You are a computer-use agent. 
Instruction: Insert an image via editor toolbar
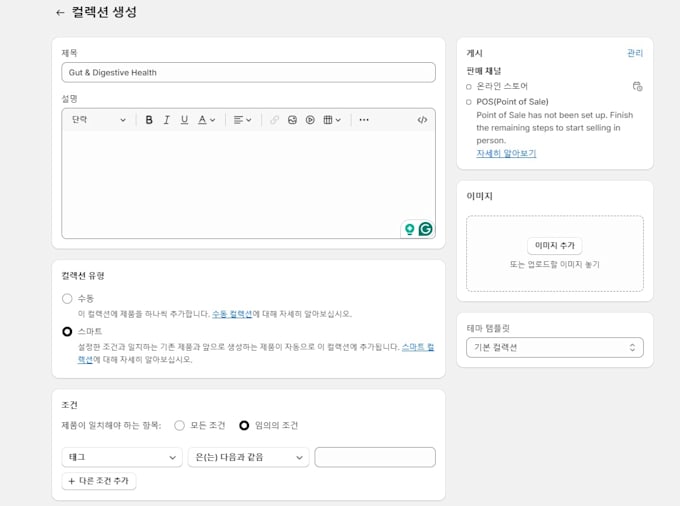[x=292, y=120]
